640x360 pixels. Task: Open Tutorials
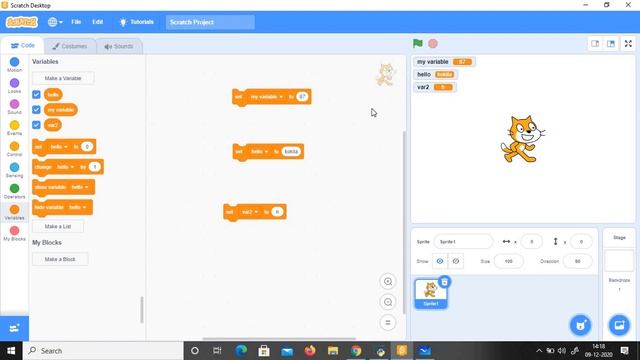tap(136, 22)
